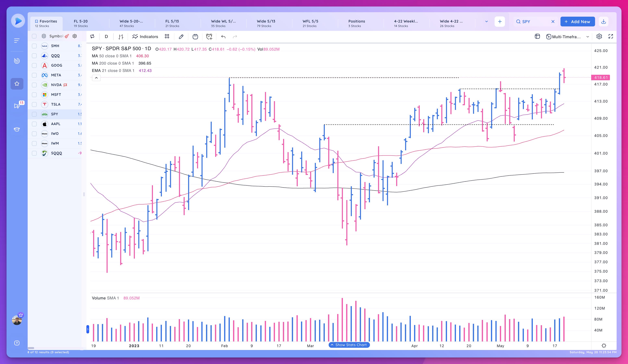
Task: Expand the Show Stats Chart panel
Action: [x=349, y=345]
